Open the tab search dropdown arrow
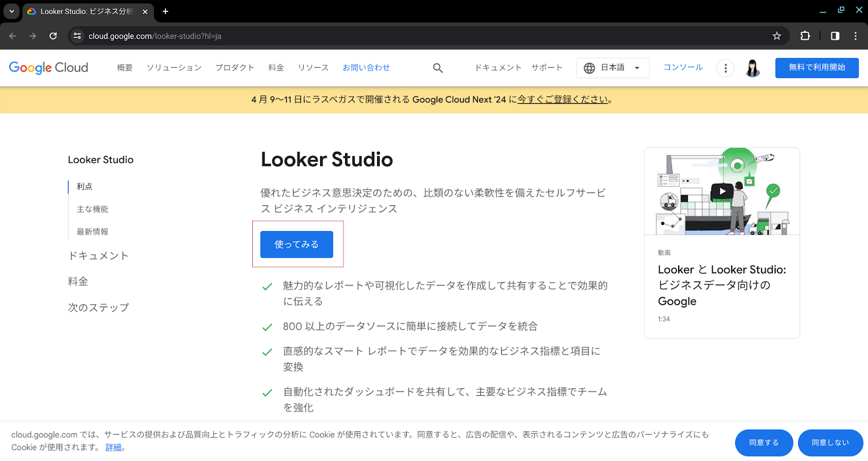This screenshot has width=868, height=461. click(11, 11)
